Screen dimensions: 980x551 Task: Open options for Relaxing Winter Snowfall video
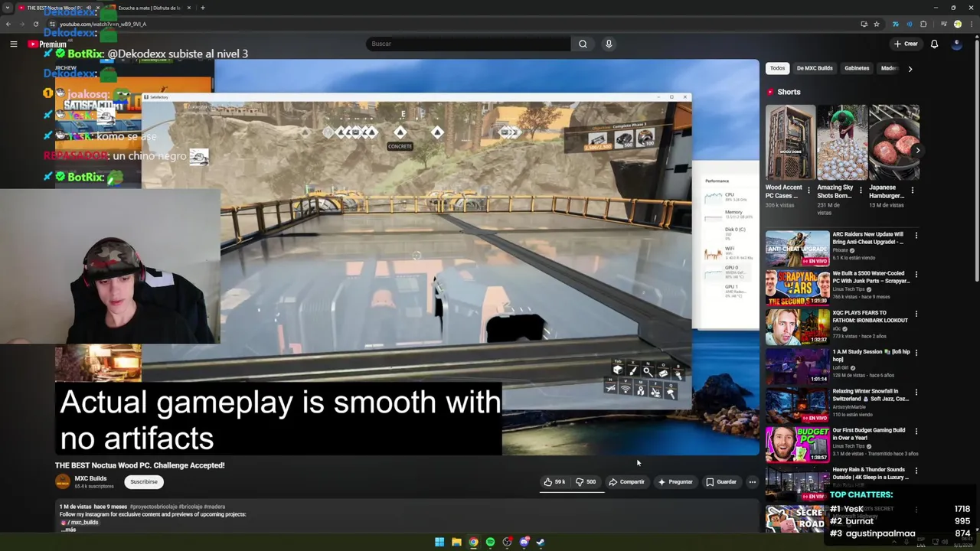[x=916, y=392]
